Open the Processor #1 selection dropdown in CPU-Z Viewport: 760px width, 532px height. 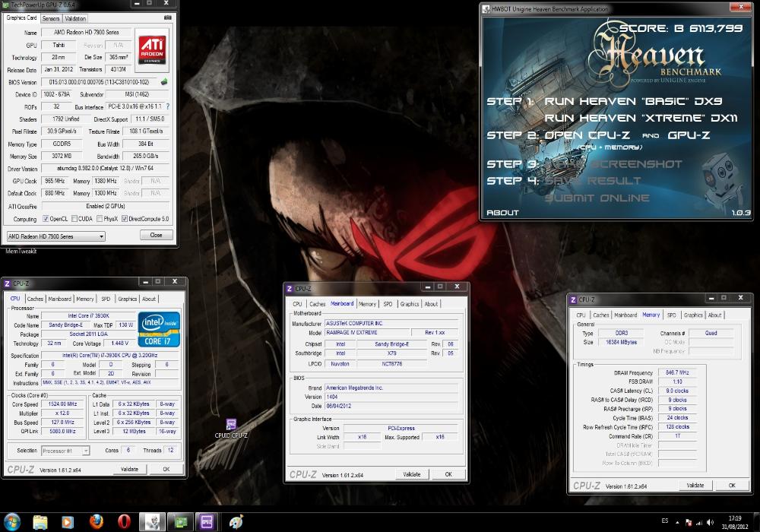click(x=65, y=451)
